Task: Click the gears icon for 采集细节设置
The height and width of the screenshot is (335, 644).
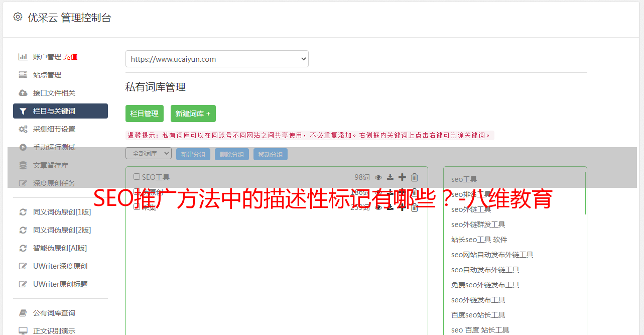Action: tap(23, 129)
